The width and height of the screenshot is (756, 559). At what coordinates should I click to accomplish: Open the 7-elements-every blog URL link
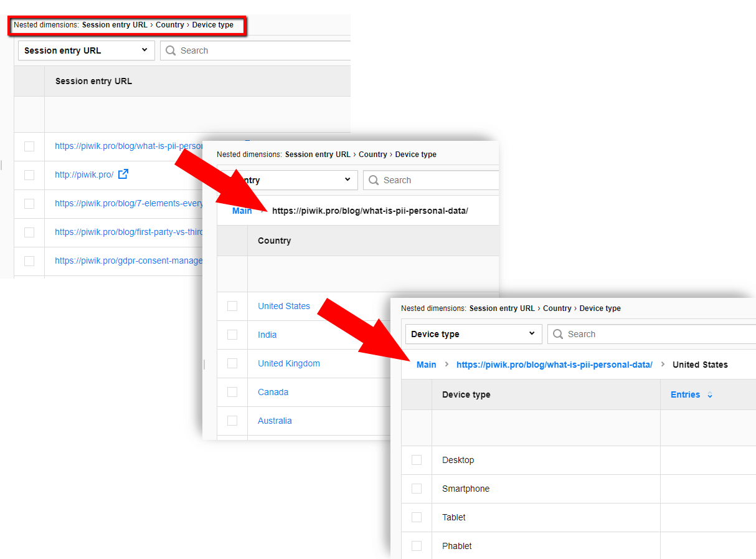click(129, 203)
